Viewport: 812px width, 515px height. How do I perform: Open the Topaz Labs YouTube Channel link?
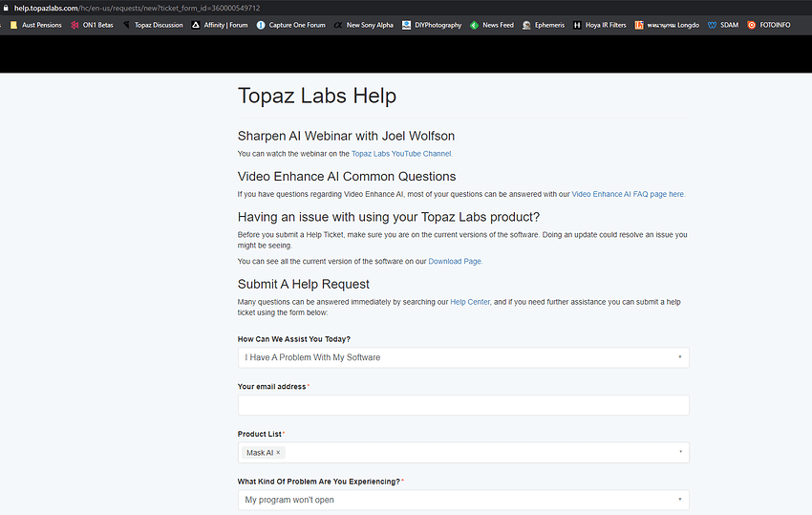tap(402, 154)
